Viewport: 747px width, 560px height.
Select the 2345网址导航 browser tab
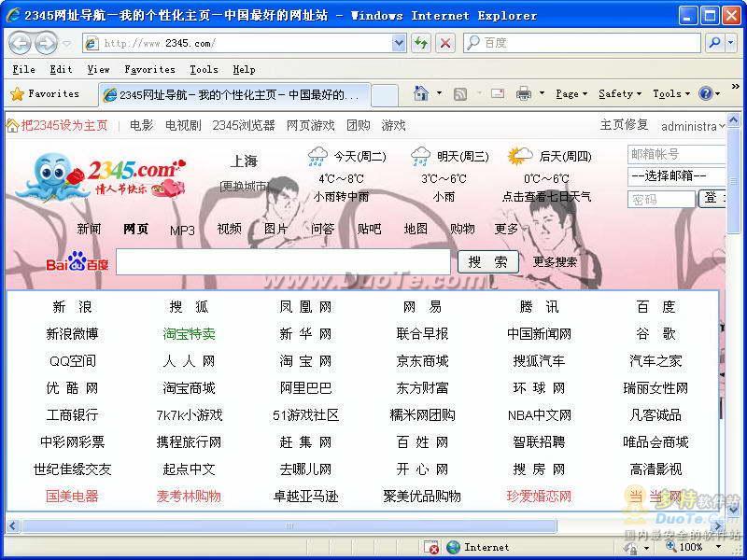tap(234, 95)
